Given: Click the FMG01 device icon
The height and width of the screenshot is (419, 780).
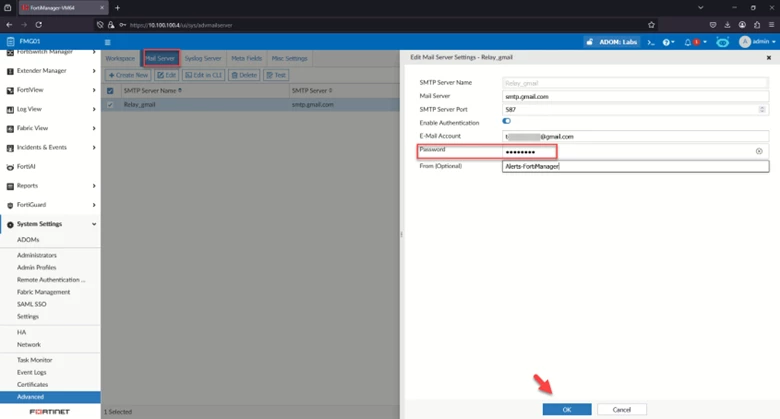Looking at the screenshot, I should pyautogui.click(x=10, y=41).
